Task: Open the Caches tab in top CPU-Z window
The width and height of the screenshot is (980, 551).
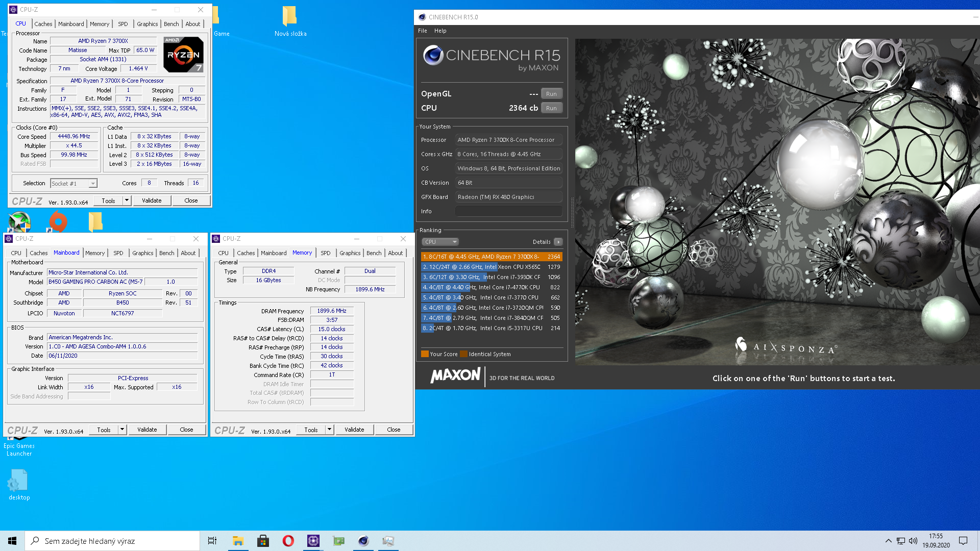Action: click(x=43, y=24)
